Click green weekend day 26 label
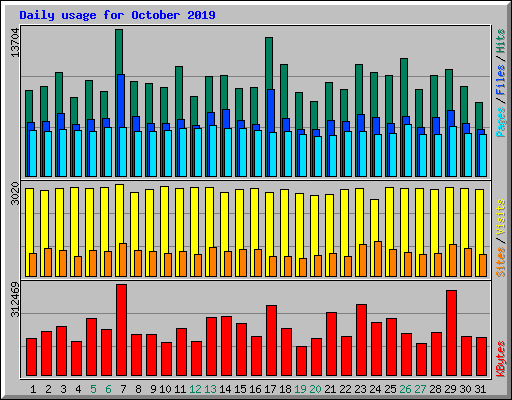The width and height of the screenshot is (512, 400). pos(405,389)
